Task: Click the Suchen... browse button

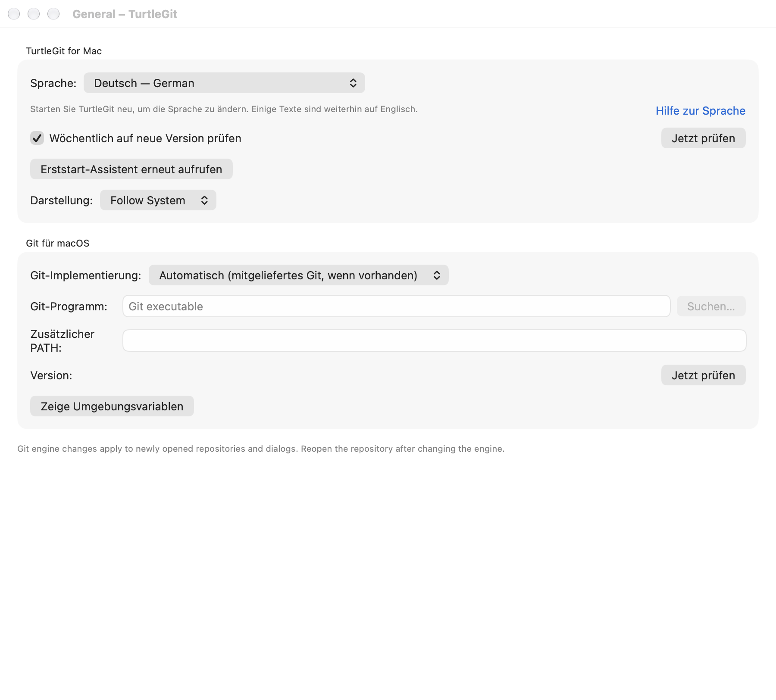Action: coord(711,306)
